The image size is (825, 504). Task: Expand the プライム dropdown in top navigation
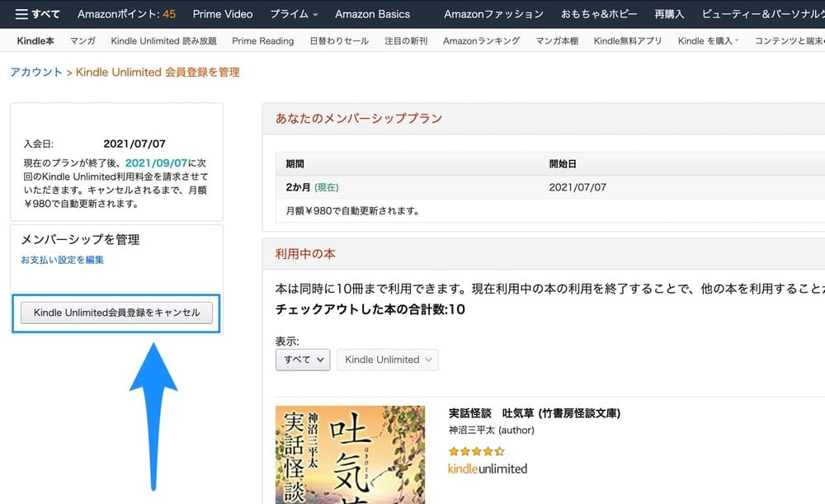(x=295, y=14)
